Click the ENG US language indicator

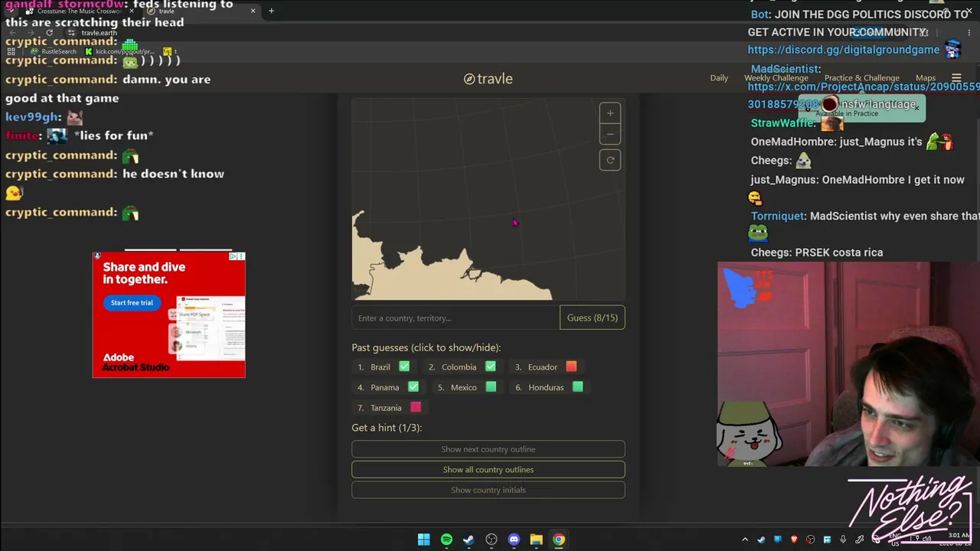pos(895,540)
